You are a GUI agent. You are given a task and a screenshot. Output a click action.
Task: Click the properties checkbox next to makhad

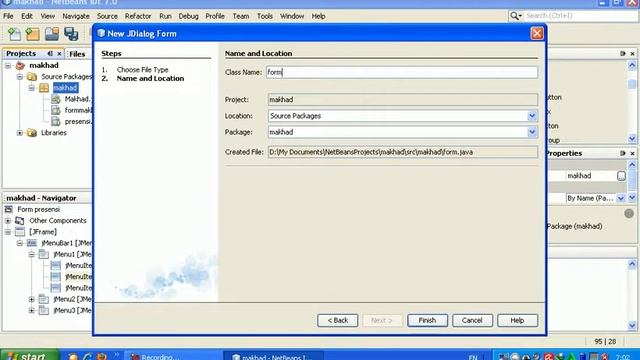pyautogui.click(x=621, y=176)
